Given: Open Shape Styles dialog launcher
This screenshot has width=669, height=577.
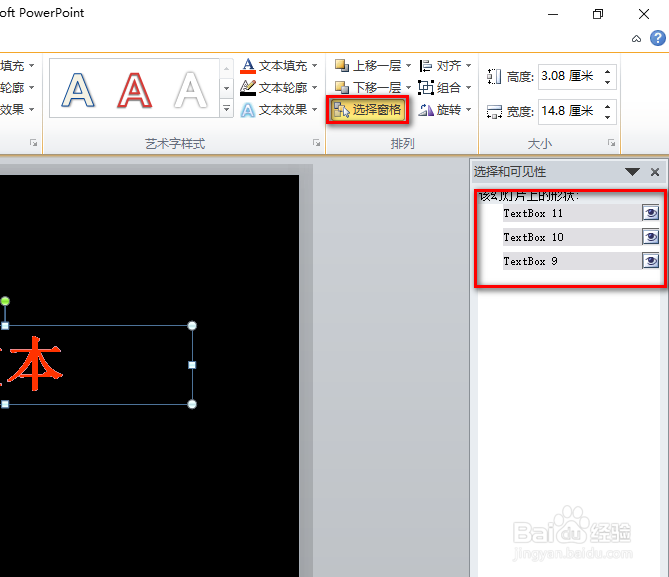Looking at the screenshot, I should (33, 143).
